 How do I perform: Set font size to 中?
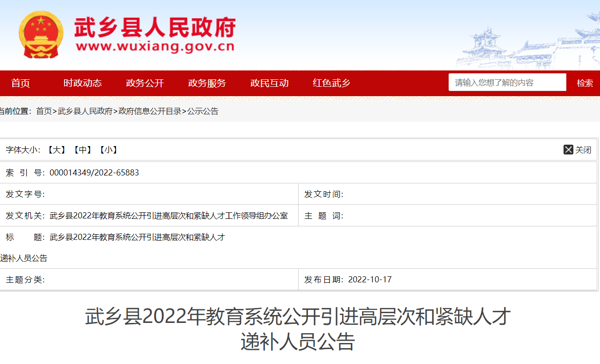(x=83, y=150)
